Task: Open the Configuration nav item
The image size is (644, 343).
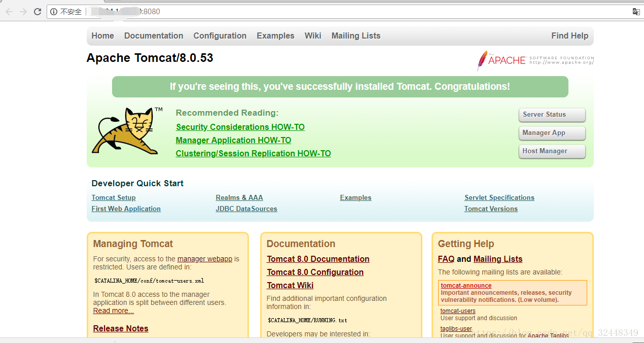Action: [220, 36]
